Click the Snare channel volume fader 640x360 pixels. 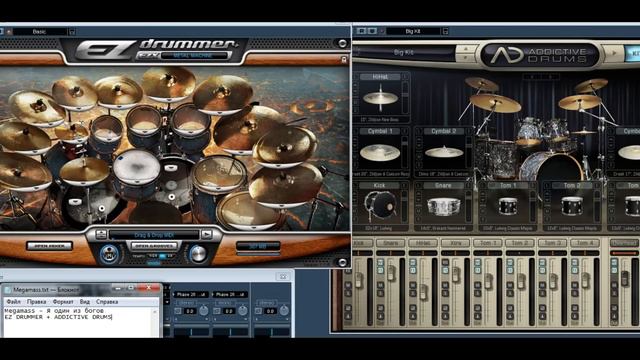click(x=391, y=273)
